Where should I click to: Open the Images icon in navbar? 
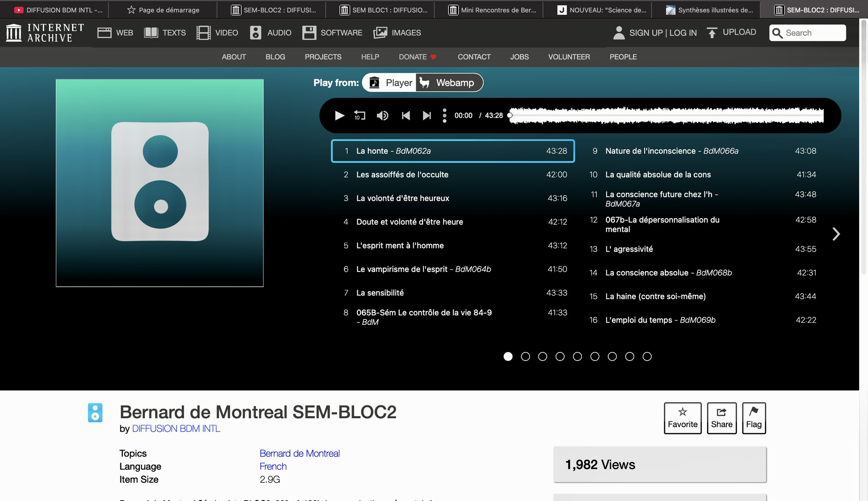(x=380, y=33)
